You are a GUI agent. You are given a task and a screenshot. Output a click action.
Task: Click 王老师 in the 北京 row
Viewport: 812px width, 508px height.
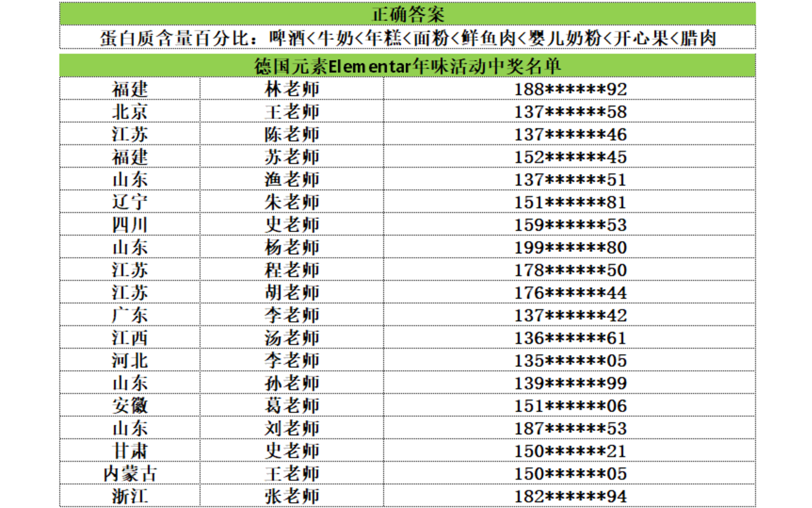point(292,112)
